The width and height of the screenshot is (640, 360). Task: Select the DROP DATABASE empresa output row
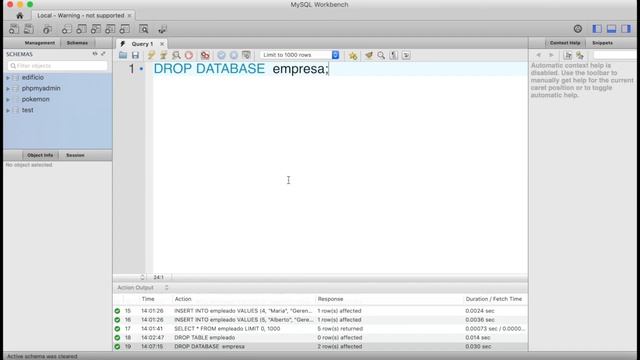pyautogui.click(x=320, y=347)
